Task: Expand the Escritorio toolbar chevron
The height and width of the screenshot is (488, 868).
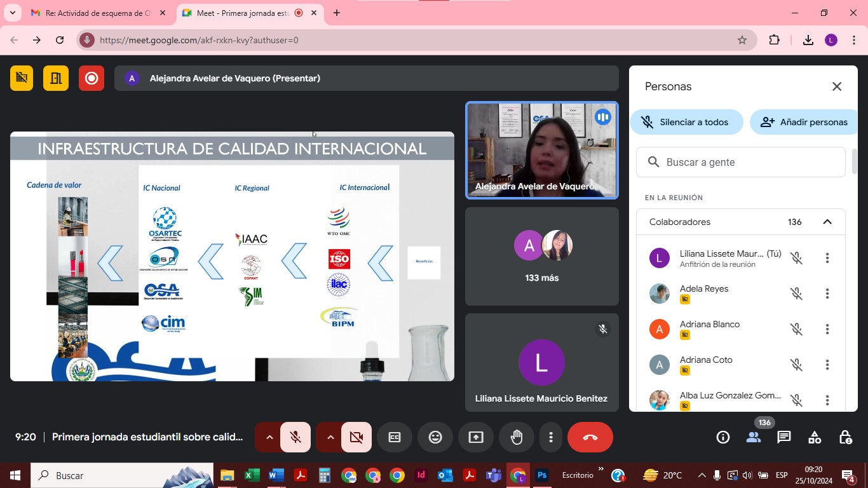Action: coord(600,470)
